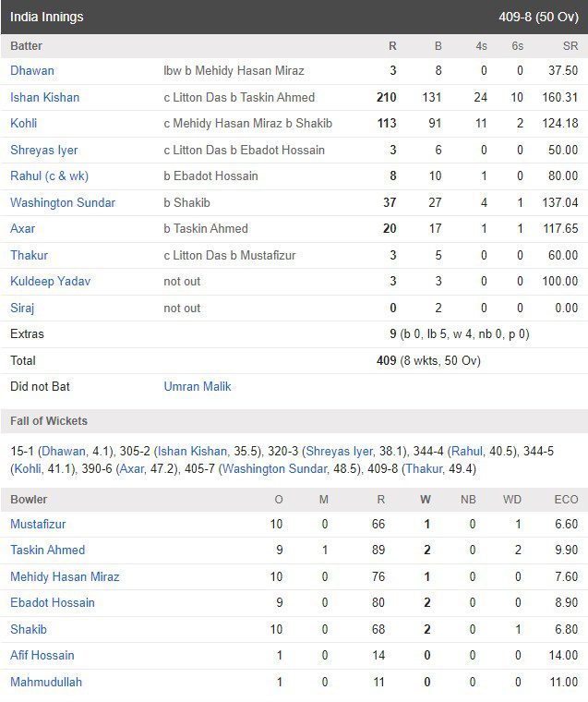Open Washington Sundar's batter profile
The image size is (588, 702).
click(x=63, y=202)
